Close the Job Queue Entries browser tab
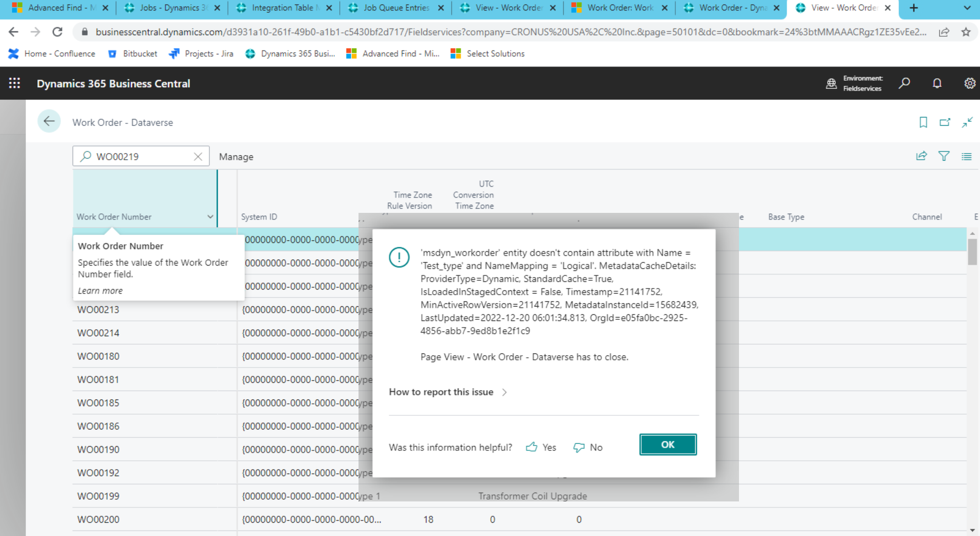 pos(441,8)
